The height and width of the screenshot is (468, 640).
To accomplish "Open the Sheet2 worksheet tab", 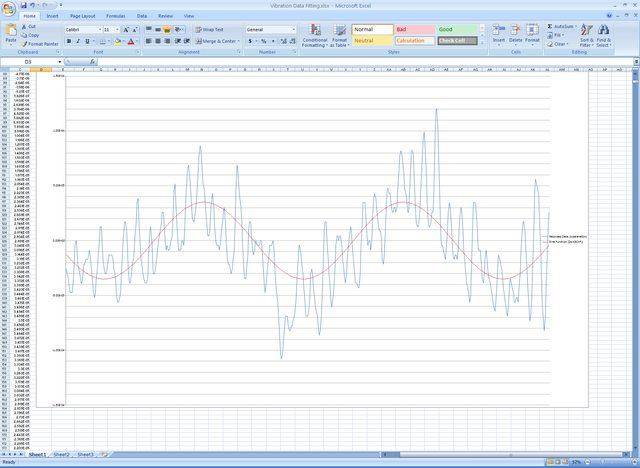I will click(x=62, y=454).
